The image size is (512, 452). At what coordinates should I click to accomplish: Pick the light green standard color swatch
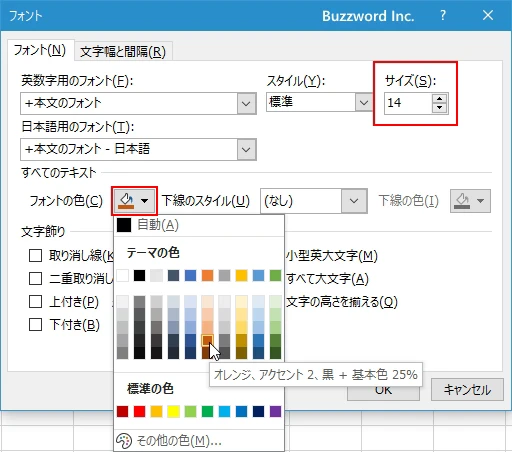[190, 412]
